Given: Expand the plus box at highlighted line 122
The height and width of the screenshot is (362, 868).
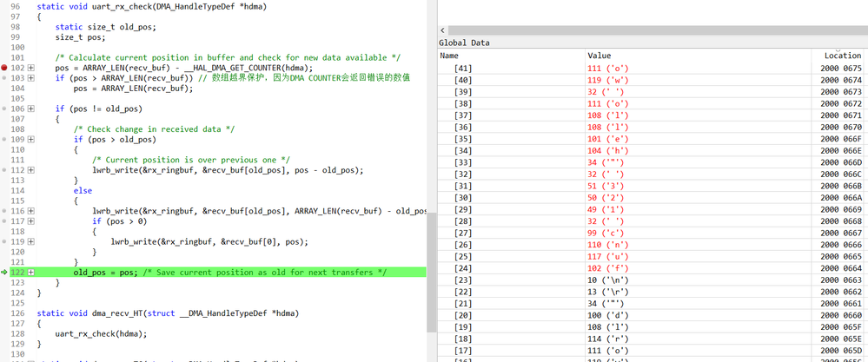Looking at the screenshot, I should tap(31, 273).
